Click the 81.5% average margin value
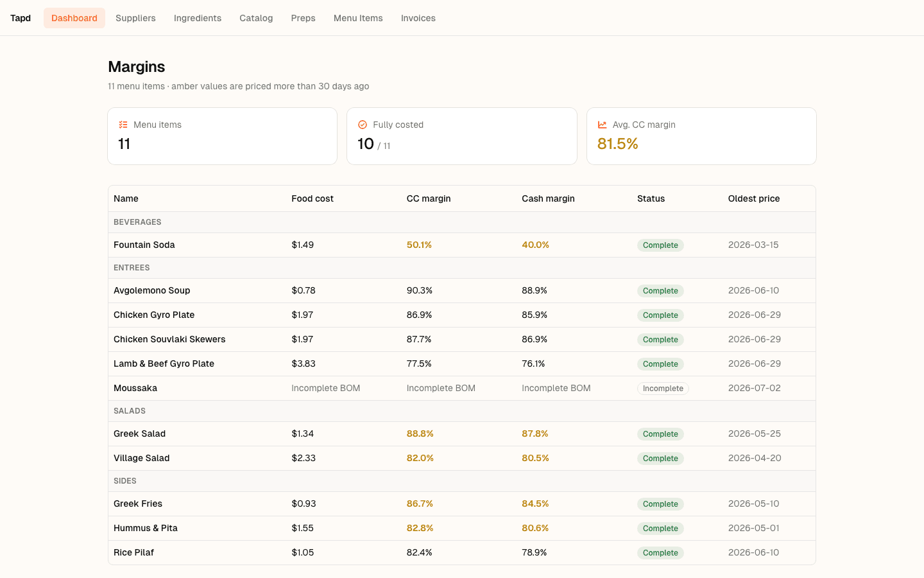The height and width of the screenshot is (578, 924). [617, 144]
